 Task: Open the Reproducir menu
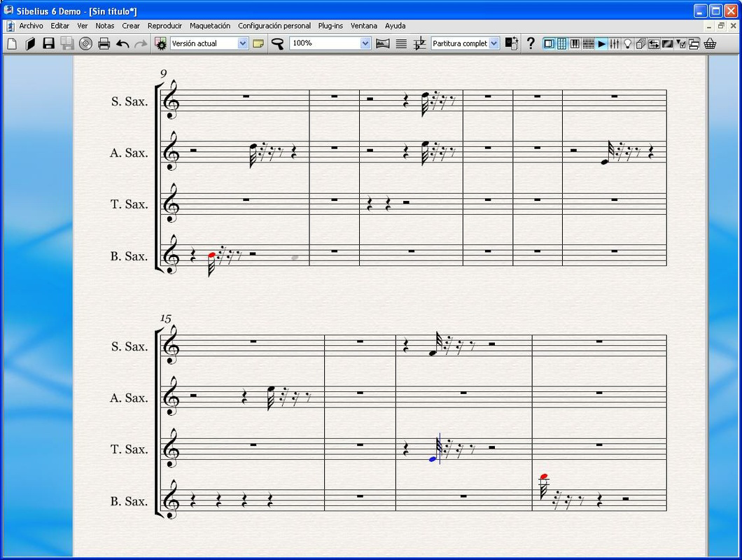point(164,26)
